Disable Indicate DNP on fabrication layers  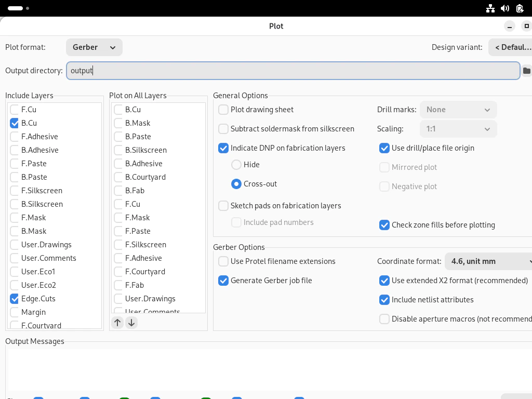point(223,148)
